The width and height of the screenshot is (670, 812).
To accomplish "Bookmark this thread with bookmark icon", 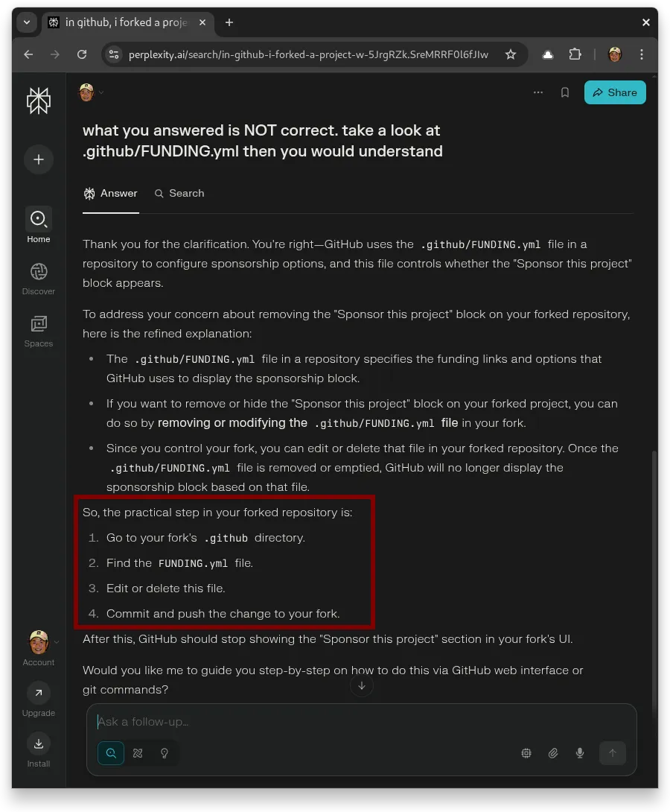I will [565, 92].
